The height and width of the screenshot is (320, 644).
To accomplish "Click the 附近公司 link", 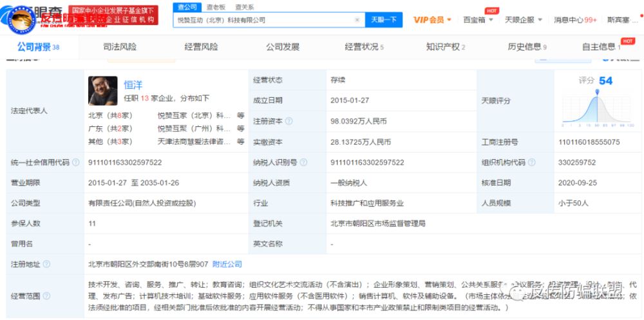I will point(227,264).
